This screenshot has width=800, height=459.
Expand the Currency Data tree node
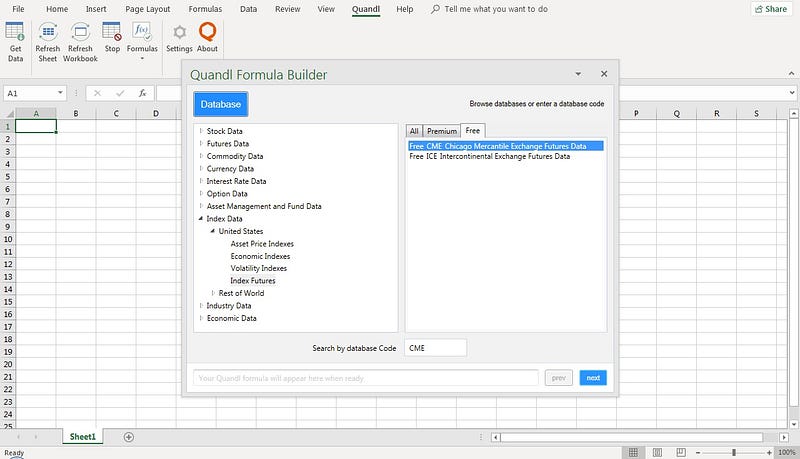pos(201,168)
